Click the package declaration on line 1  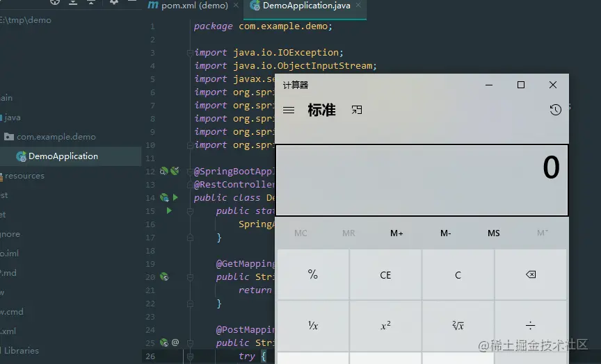tap(263, 26)
